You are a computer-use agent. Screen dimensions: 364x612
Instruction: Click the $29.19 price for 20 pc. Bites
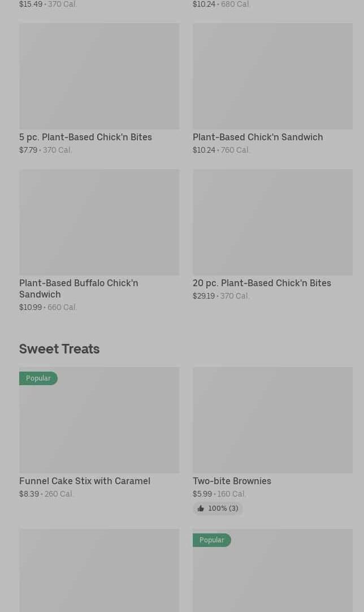pyautogui.click(x=203, y=296)
